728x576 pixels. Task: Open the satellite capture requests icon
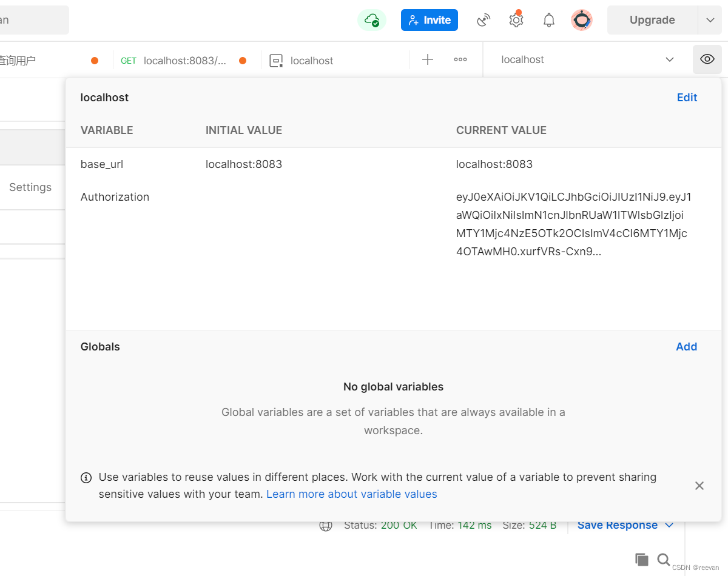pyautogui.click(x=484, y=20)
